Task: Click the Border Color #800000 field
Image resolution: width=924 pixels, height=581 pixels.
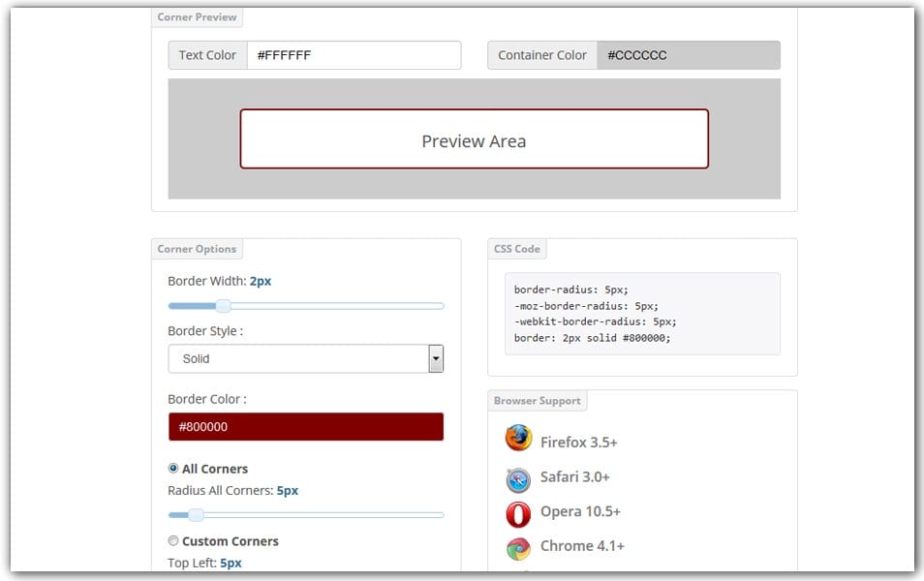Action: tap(306, 426)
